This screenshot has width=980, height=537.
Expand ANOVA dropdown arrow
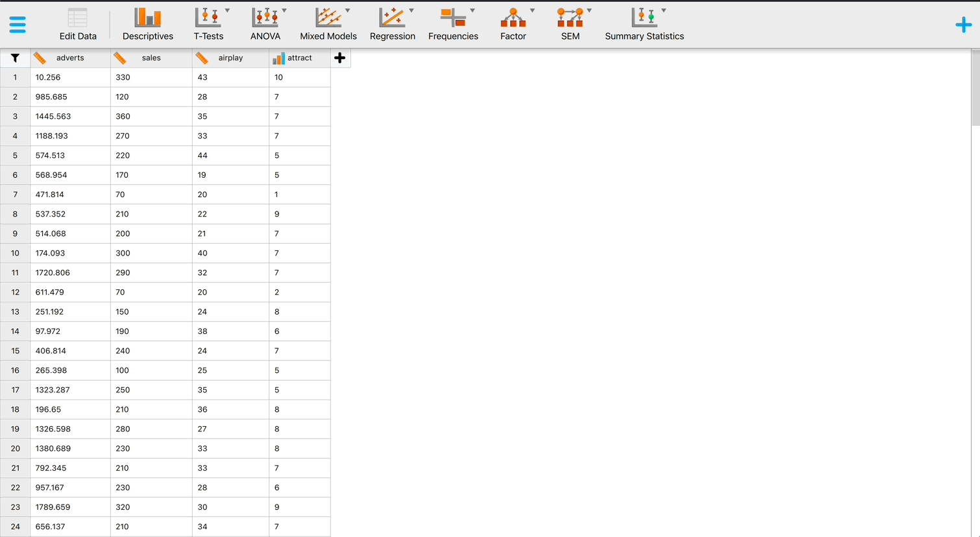[284, 10]
